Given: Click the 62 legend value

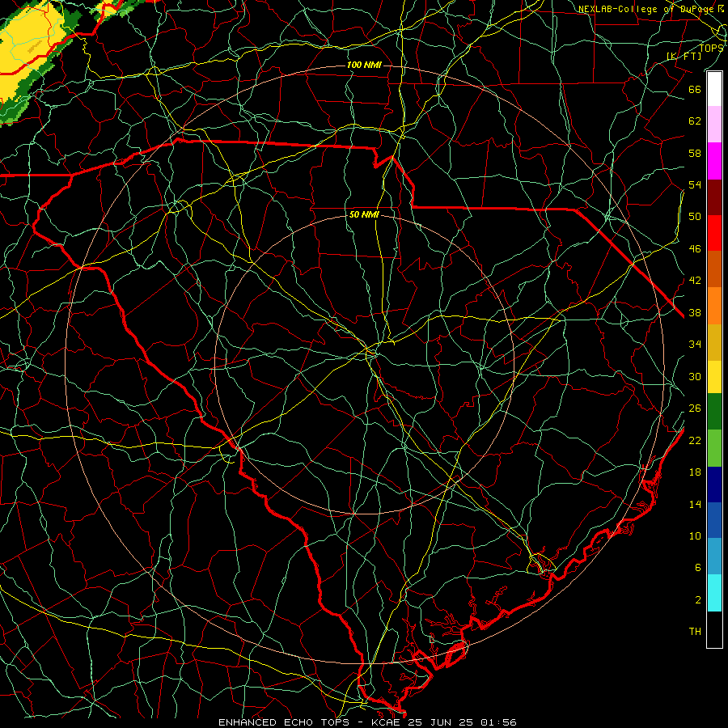Looking at the screenshot, I should [695, 121].
